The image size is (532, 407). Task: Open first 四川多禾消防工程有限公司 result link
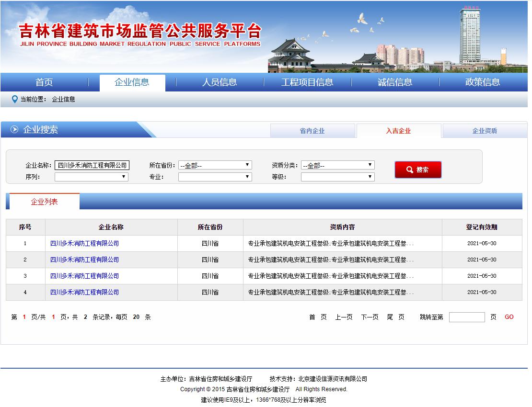point(84,243)
